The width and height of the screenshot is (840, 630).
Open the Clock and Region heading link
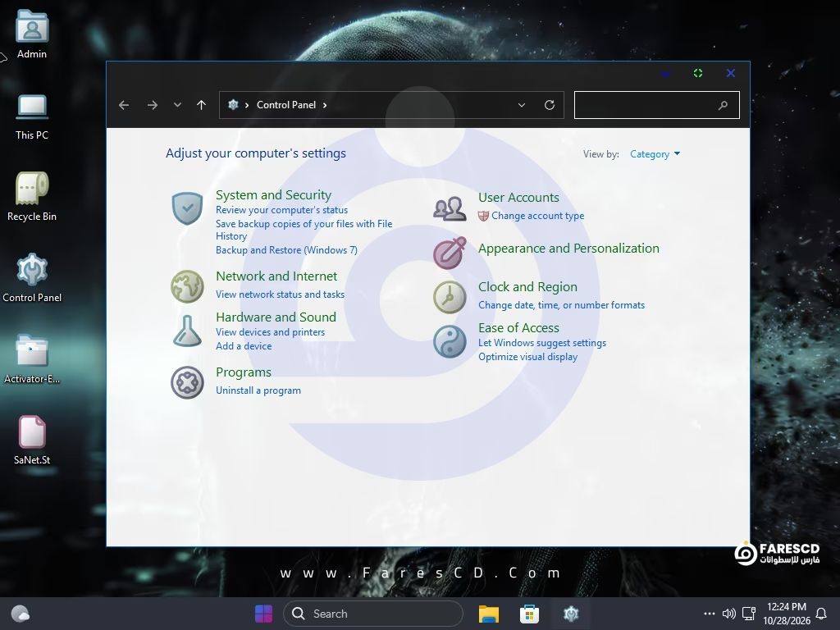[527, 287]
